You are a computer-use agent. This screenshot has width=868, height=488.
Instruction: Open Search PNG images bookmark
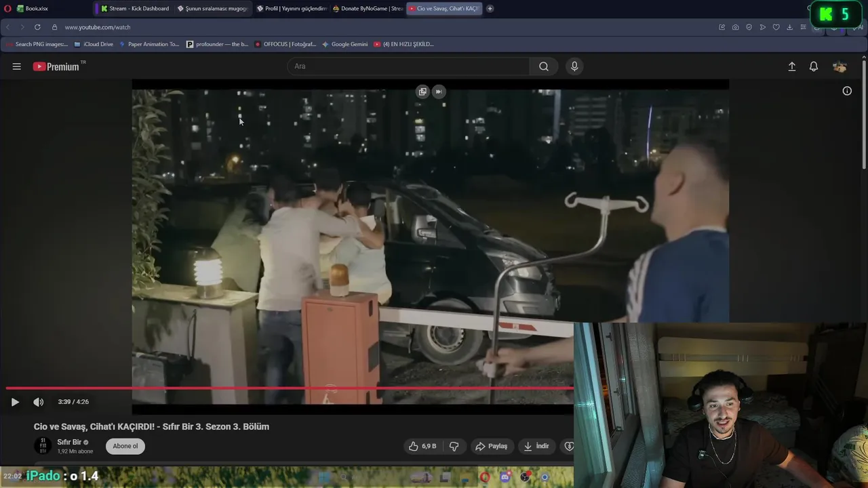click(37, 44)
